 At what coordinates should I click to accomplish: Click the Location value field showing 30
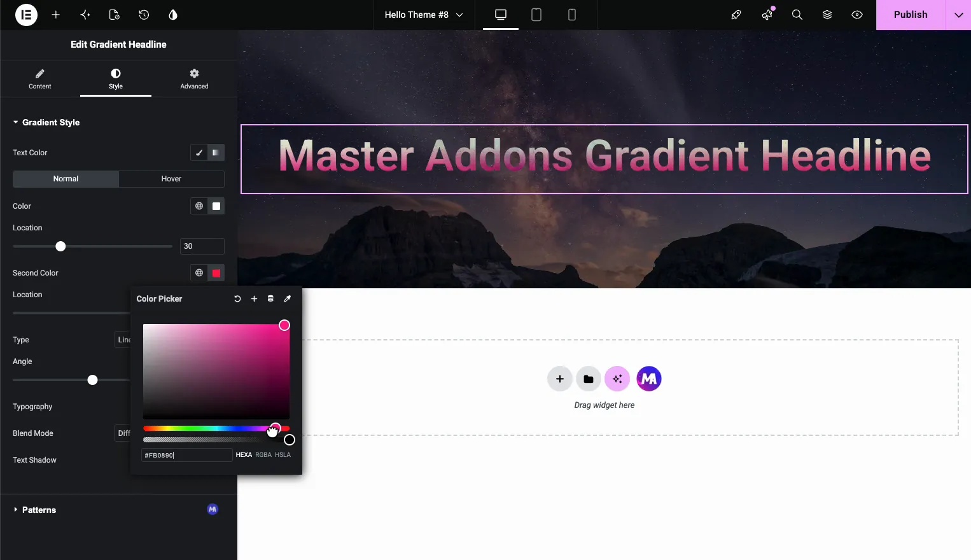[x=202, y=246]
